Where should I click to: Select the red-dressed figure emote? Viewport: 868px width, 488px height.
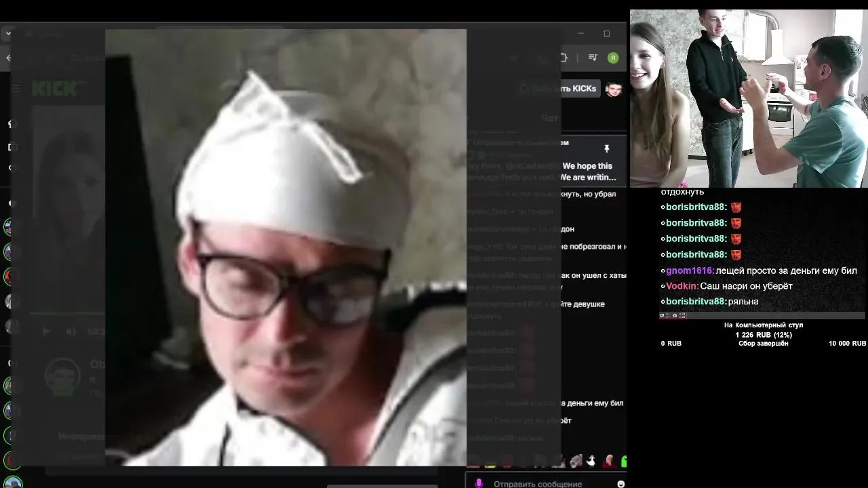[x=609, y=461]
